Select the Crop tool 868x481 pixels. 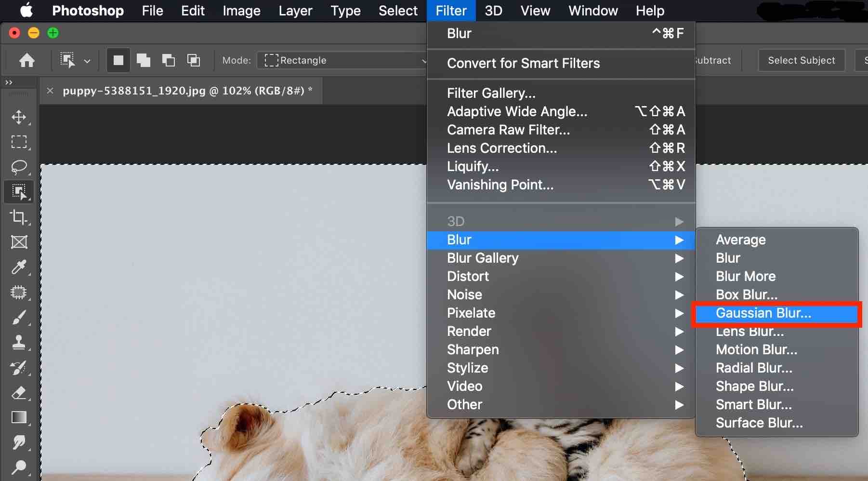19,217
